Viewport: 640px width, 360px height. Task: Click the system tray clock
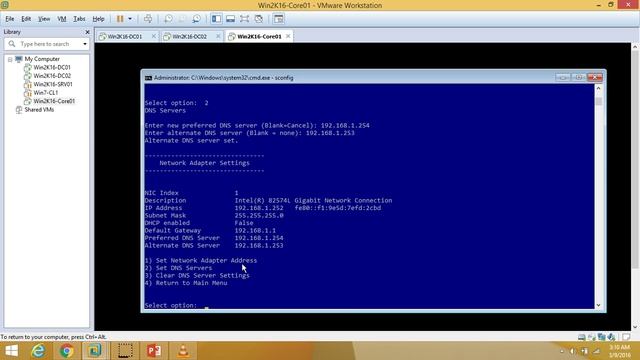point(620,351)
